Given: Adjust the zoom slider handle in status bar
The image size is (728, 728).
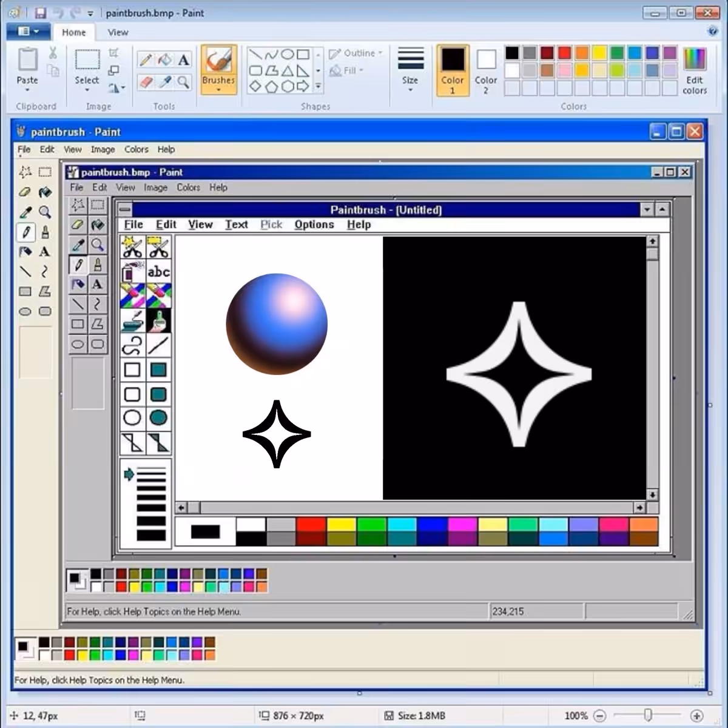Looking at the screenshot, I should 648,715.
